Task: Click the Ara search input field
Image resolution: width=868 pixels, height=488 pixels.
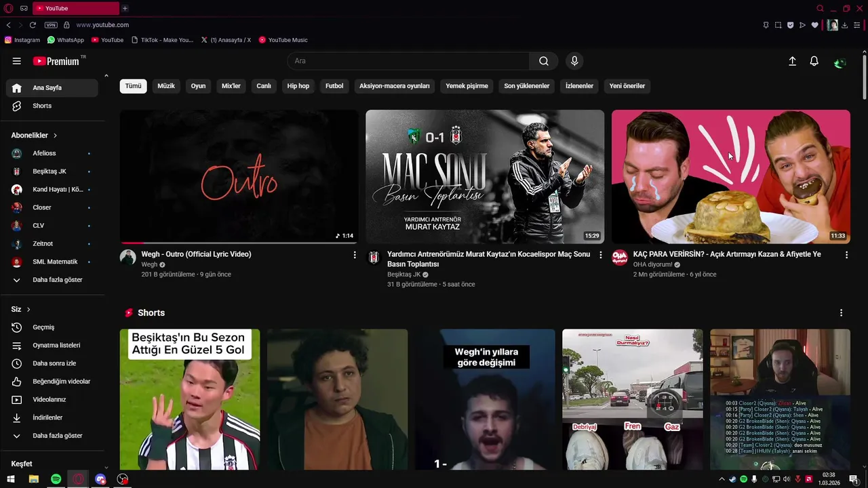Action: tap(408, 61)
